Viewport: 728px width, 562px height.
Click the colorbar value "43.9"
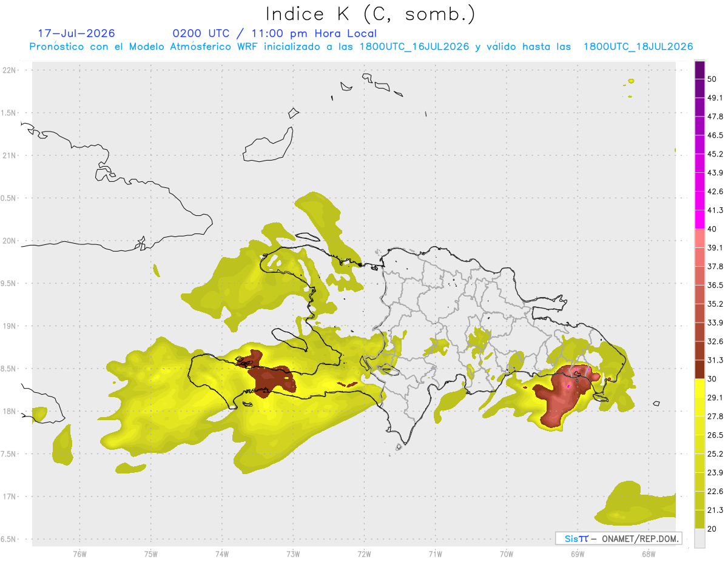tap(715, 173)
